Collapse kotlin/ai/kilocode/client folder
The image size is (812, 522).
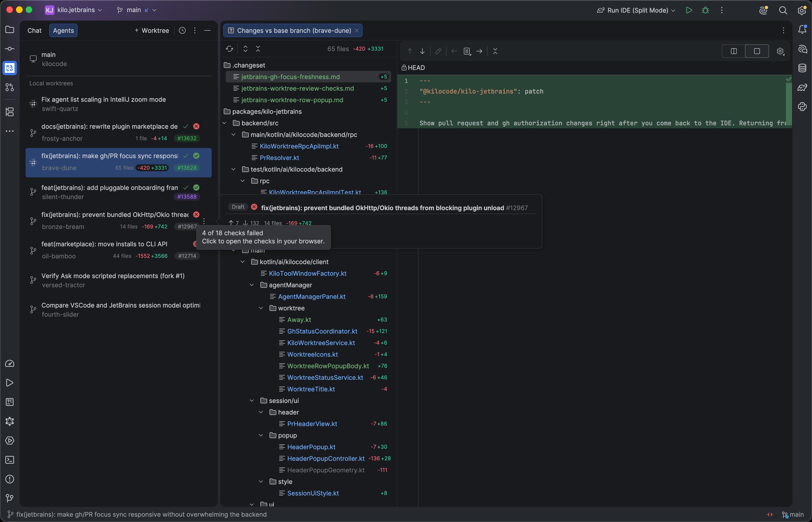[243, 262]
